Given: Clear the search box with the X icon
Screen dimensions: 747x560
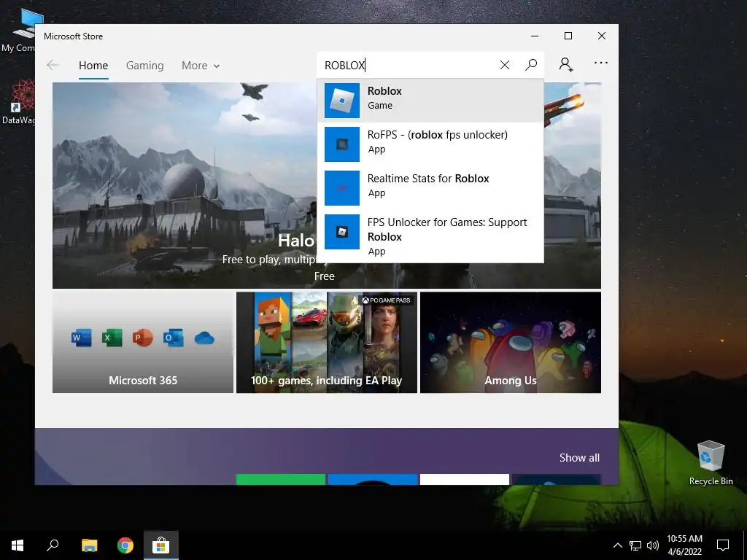Looking at the screenshot, I should click(x=505, y=65).
